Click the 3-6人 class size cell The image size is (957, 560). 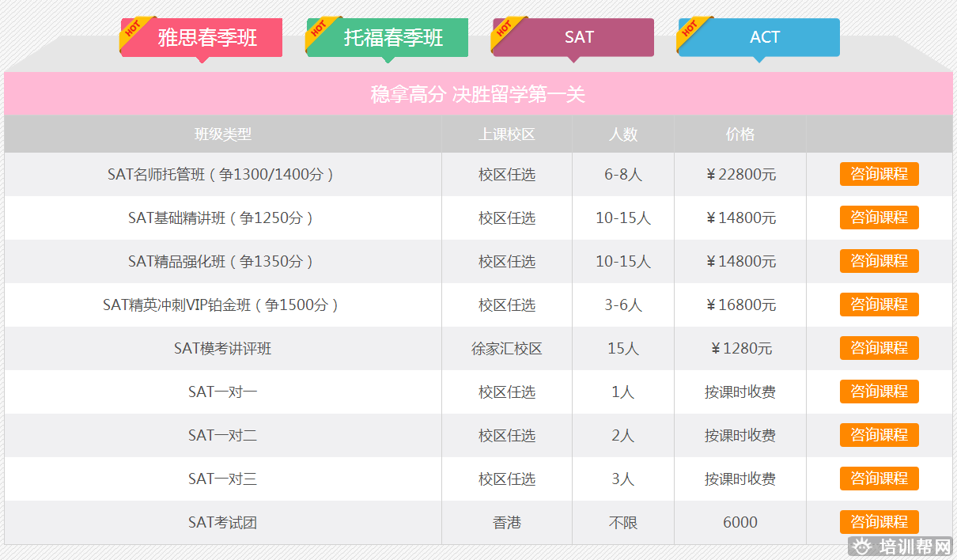pos(623,305)
